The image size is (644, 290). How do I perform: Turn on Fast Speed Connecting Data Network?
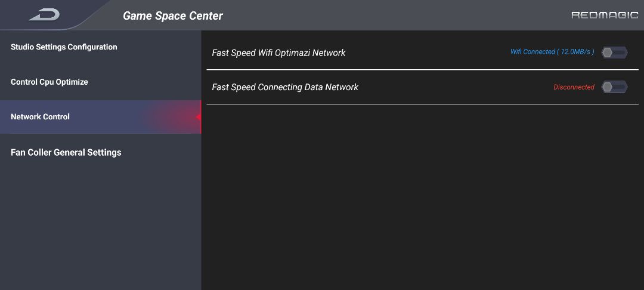point(614,87)
